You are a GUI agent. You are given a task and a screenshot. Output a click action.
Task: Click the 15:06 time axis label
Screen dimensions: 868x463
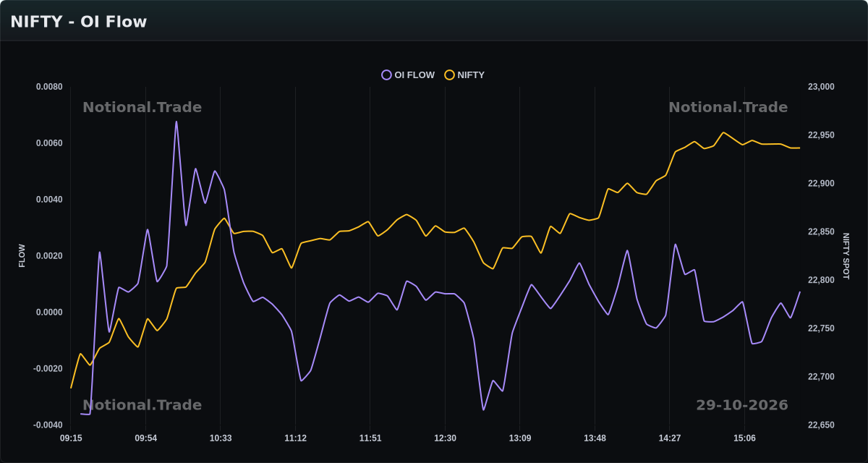pyautogui.click(x=744, y=438)
